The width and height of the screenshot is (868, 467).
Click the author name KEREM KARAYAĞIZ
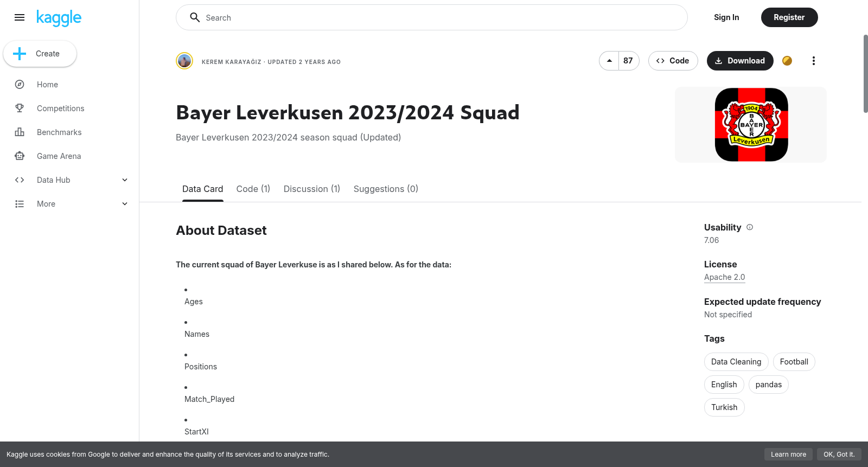point(232,62)
